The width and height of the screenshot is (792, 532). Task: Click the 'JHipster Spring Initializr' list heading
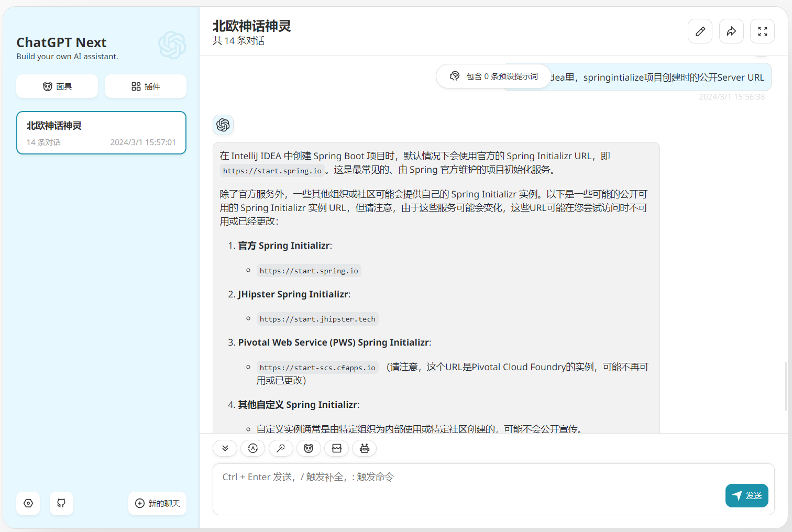pyautogui.click(x=293, y=294)
